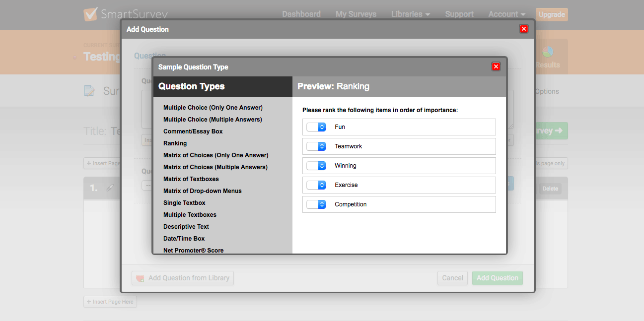Select Date/Time Box question type
Viewport: 644px width, 321px height.
pos(184,239)
